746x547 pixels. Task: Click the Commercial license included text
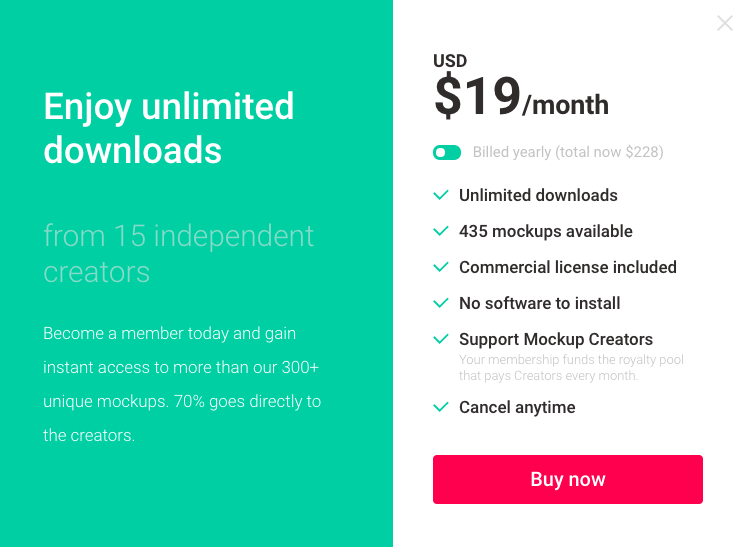[568, 267]
